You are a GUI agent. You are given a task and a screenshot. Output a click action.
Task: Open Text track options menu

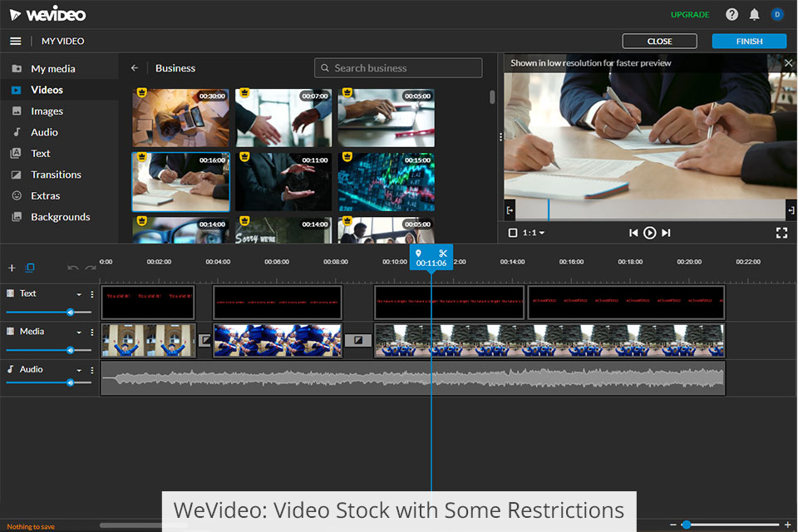92,294
